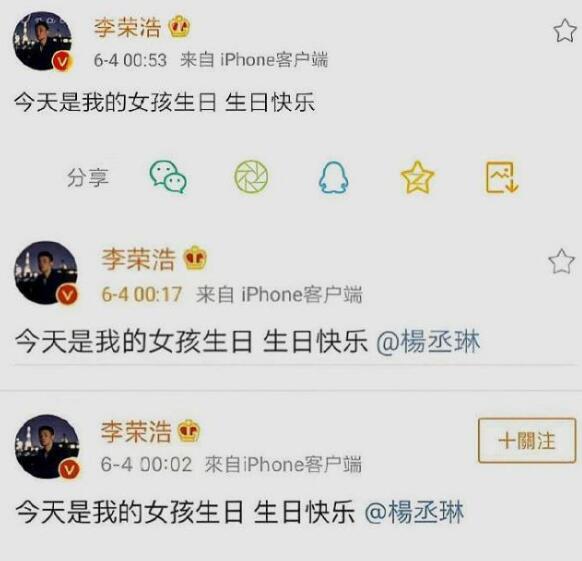The width and height of the screenshot is (582, 561).
Task: Favorite the 00:17 post with star
Action: click(561, 261)
